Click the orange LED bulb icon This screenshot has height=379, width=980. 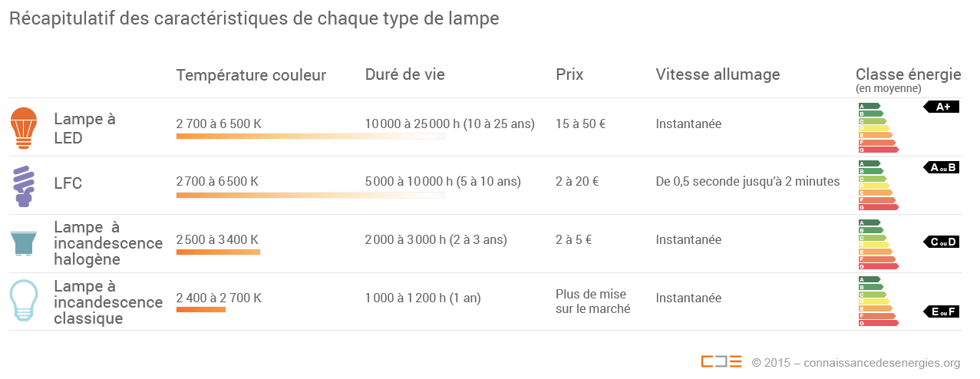pyautogui.click(x=24, y=127)
